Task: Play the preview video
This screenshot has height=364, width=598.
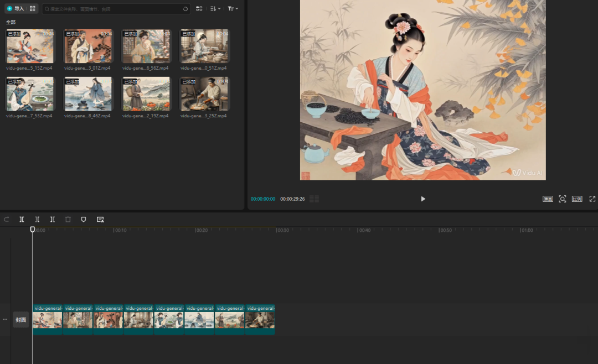Action: (423, 199)
